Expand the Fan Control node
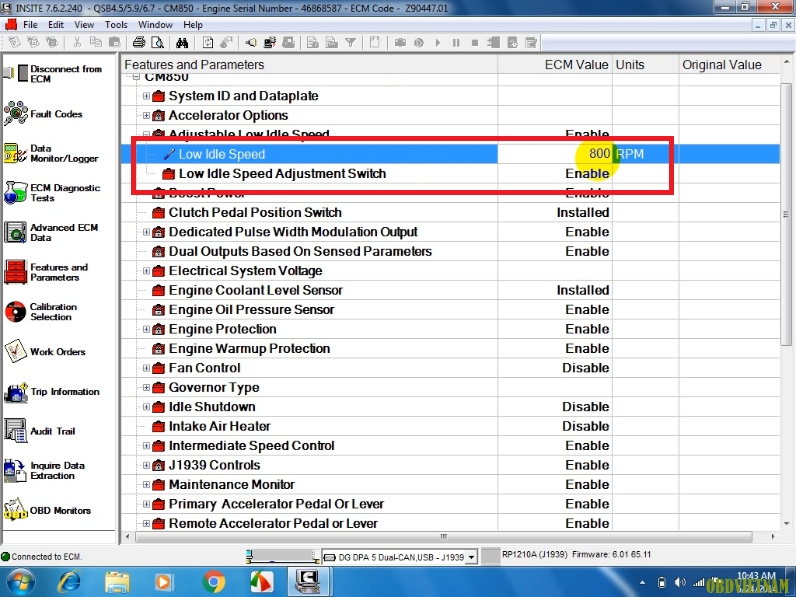796x597 pixels. pos(146,368)
